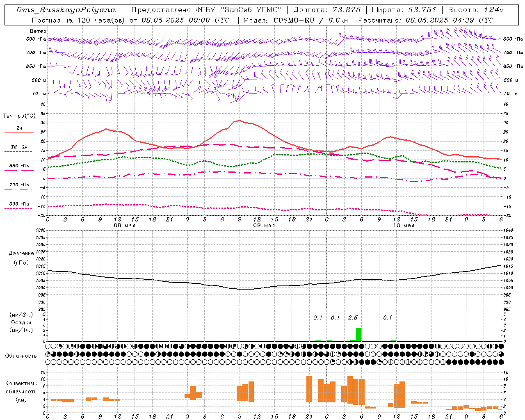Click the 'Конвективн.' convective cloud label
Viewport: 525px width, 420px height.
[21, 383]
